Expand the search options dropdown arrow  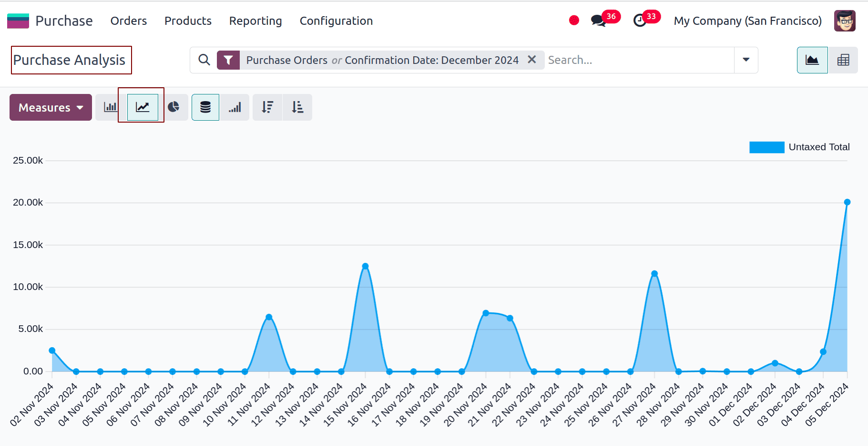(746, 60)
